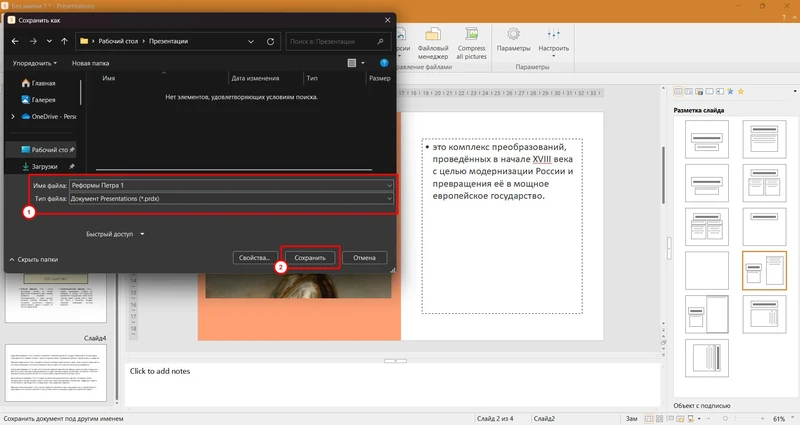Go back in Save As dialog
The image size is (800, 425).
pyautogui.click(x=15, y=41)
